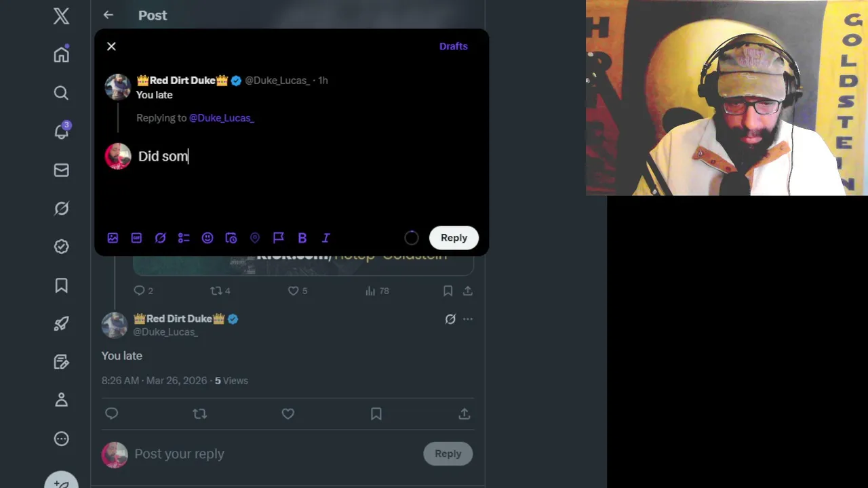
Task: Insert an emoji into the reply
Action: point(208,238)
